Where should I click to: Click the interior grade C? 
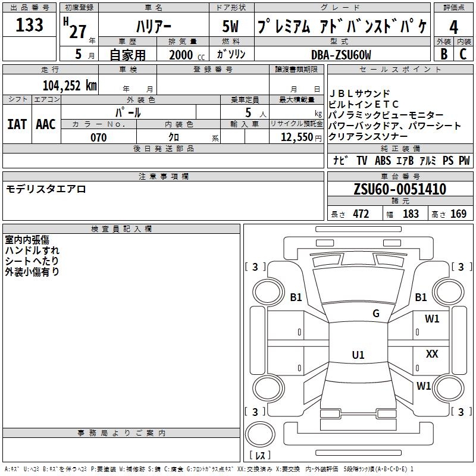(x=463, y=54)
